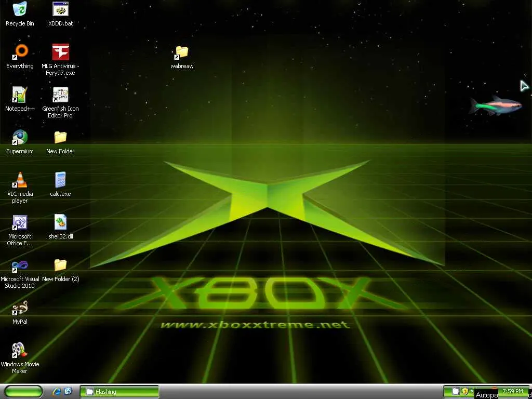Click the camera icon in system tray
The height and width of the screenshot is (399, 532).
coord(455,392)
